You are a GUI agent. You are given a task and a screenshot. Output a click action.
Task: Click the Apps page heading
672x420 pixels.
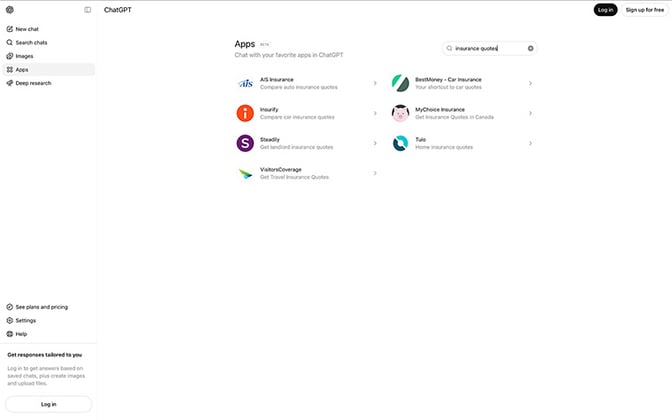click(245, 44)
